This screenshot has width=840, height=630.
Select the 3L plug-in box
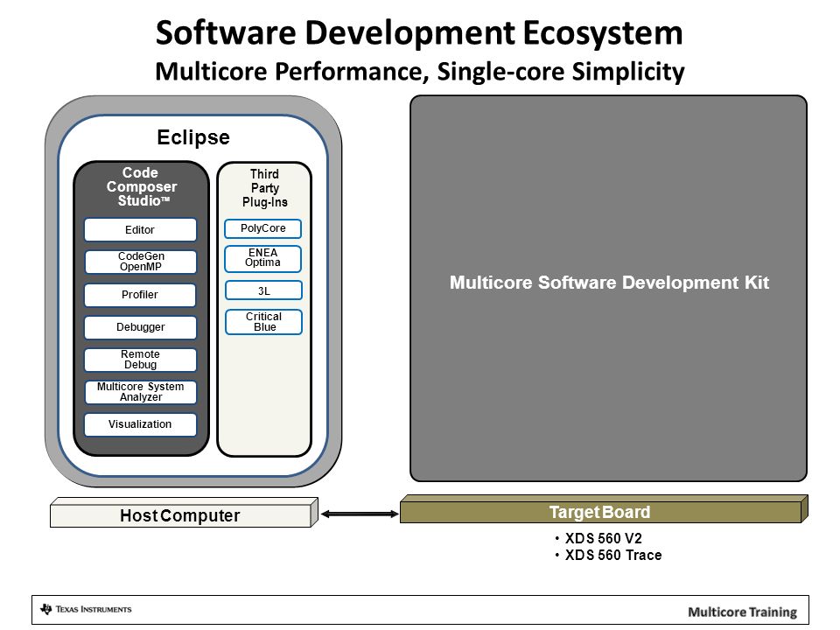pos(263,290)
